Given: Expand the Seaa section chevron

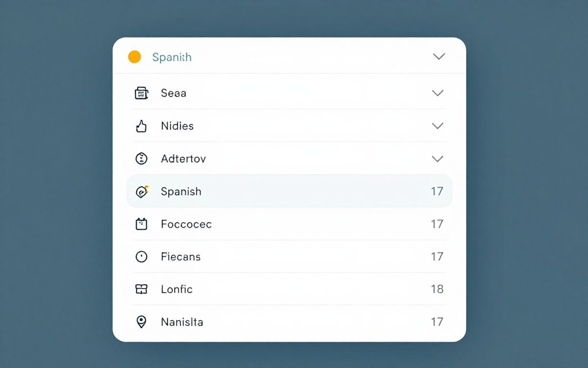Looking at the screenshot, I should [x=438, y=93].
